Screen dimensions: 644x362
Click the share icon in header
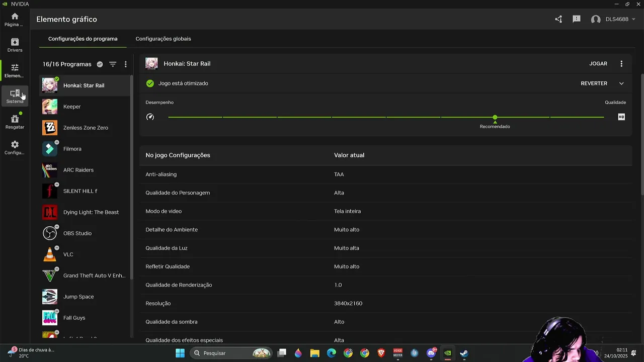tap(558, 19)
